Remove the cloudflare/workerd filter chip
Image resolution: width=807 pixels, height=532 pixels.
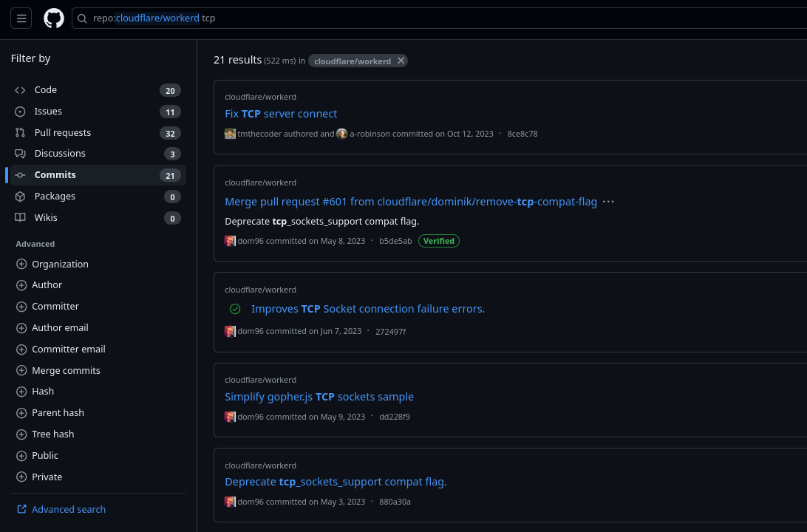(401, 60)
